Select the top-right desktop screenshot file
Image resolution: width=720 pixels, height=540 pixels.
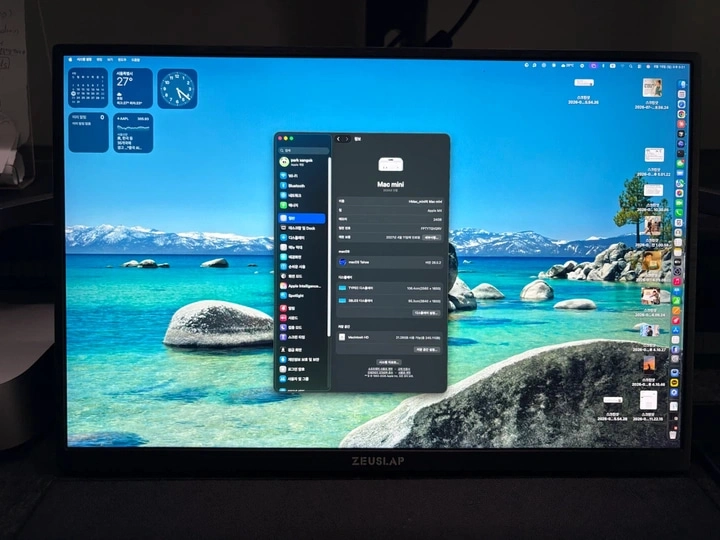pyautogui.click(x=652, y=94)
